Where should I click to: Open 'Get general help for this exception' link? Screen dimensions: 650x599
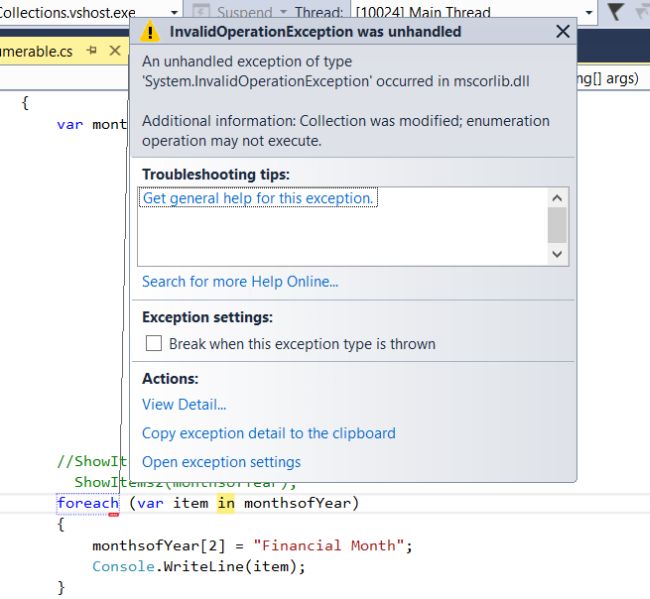(x=258, y=198)
